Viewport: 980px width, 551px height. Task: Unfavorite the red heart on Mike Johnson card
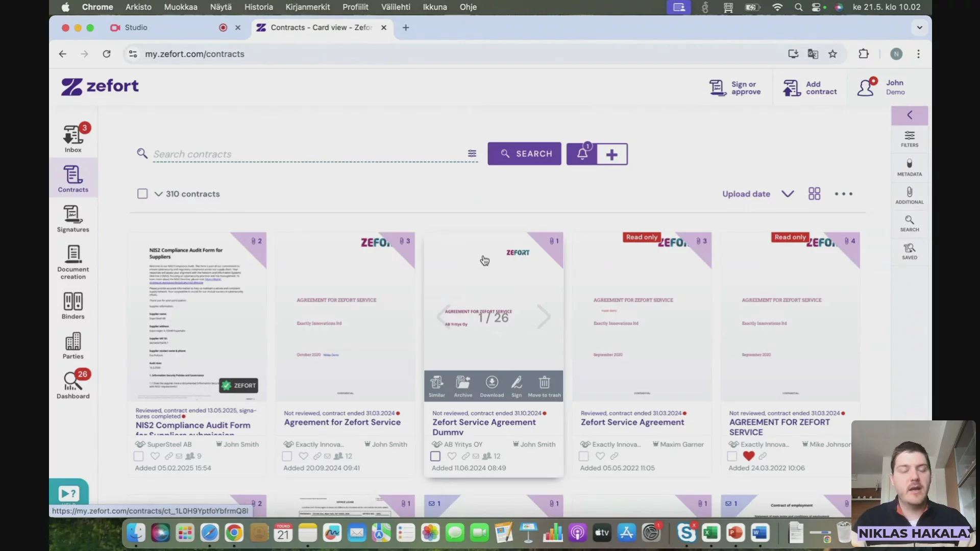coord(749,456)
